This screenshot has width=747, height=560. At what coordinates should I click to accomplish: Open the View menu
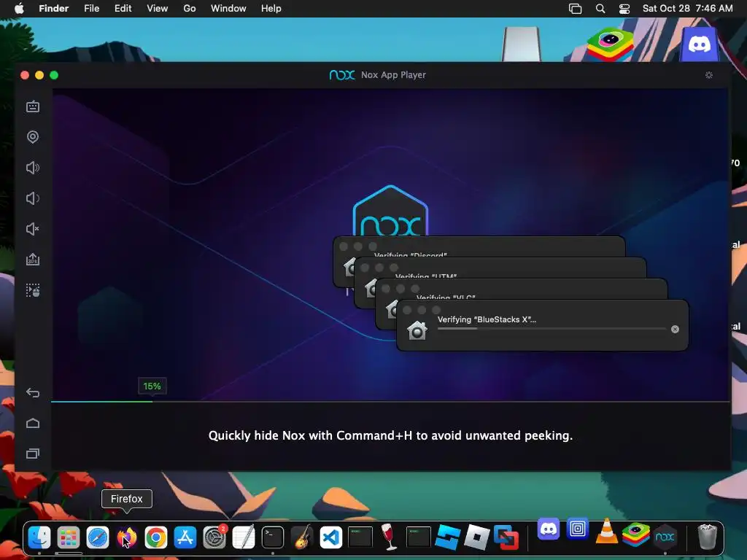[158, 9]
